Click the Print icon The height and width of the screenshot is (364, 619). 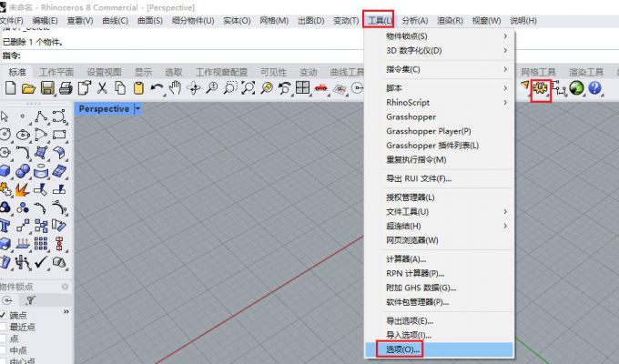pyautogui.click(x=66, y=87)
